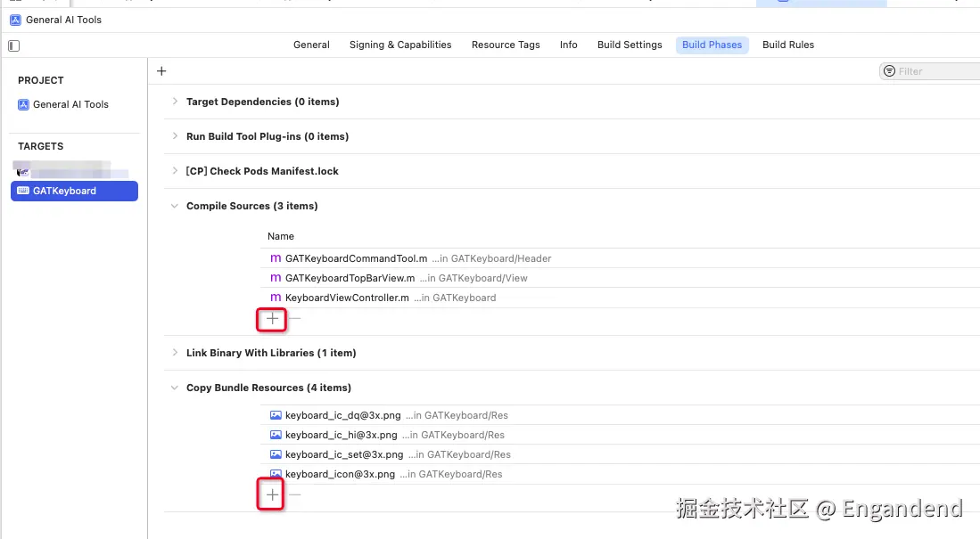Click the Compile Sources (3 items) title
The height and width of the screenshot is (539, 980).
(x=251, y=206)
